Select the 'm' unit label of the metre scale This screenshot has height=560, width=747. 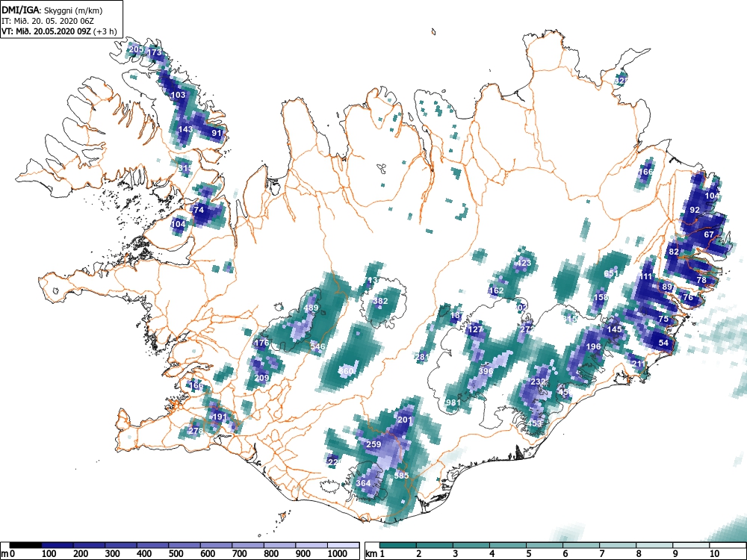click(x=4, y=554)
